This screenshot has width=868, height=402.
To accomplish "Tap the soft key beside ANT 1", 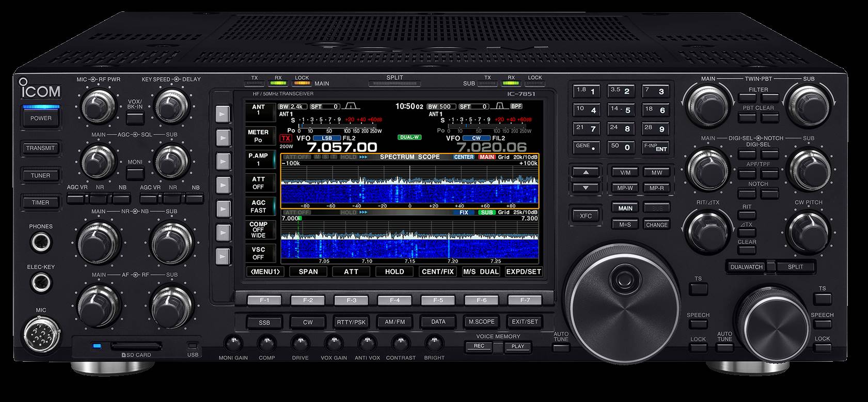I will click(x=223, y=113).
